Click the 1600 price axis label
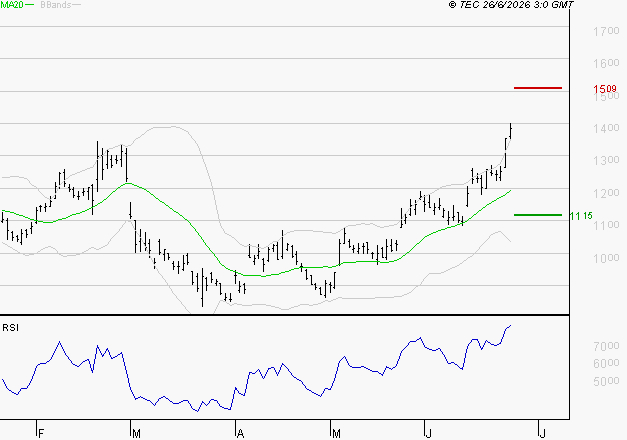Viewport: 627px width, 440px height. 606,63
